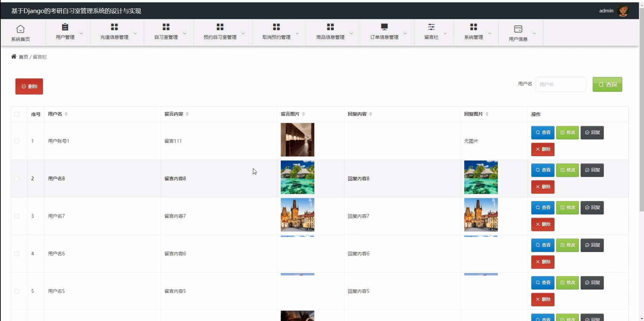Open the 自习室管理 menu label
Viewport: 644px width, 321px height.
(x=166, y=37)
